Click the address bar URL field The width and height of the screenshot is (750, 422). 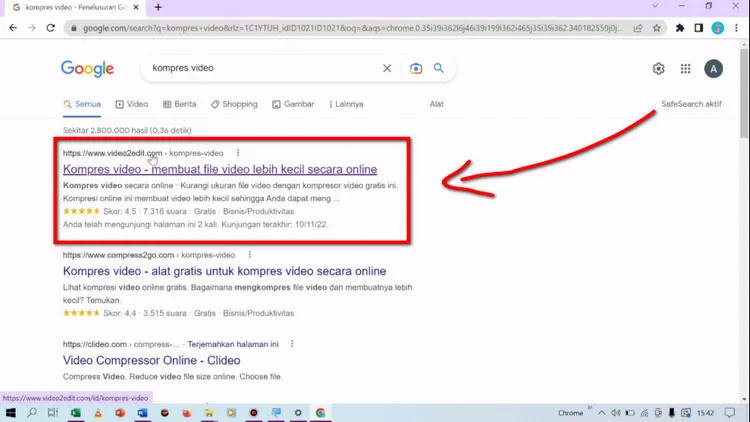pyautogui.click(x=353, y=28)
